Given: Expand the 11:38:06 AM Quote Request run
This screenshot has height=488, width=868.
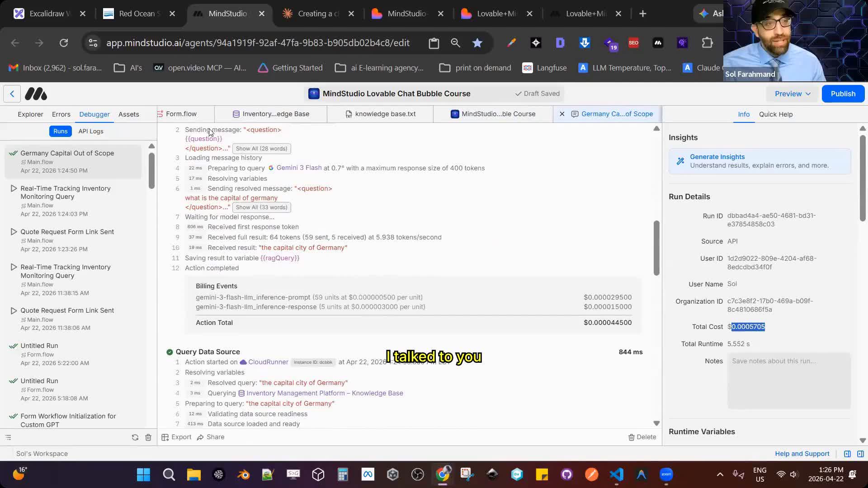Looking at the screenshot, I should coord(14,310).
